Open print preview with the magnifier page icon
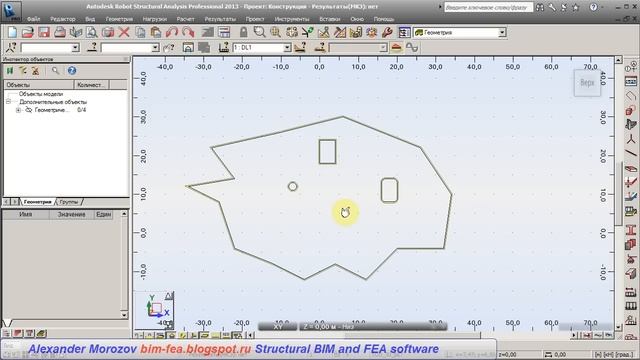 coord(91,32)
